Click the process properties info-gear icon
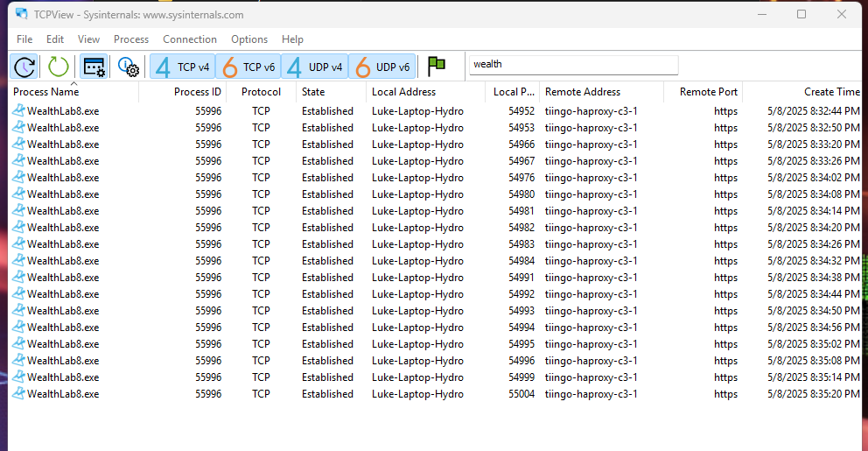The width and height of the screenshot is (868, 451). [129, 67]
